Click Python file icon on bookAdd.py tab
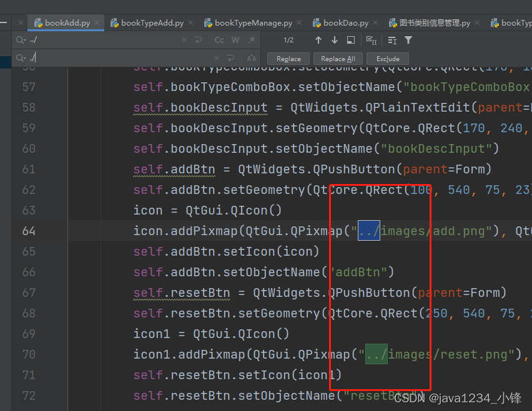The image size is (532, 411). pos(38,22)
